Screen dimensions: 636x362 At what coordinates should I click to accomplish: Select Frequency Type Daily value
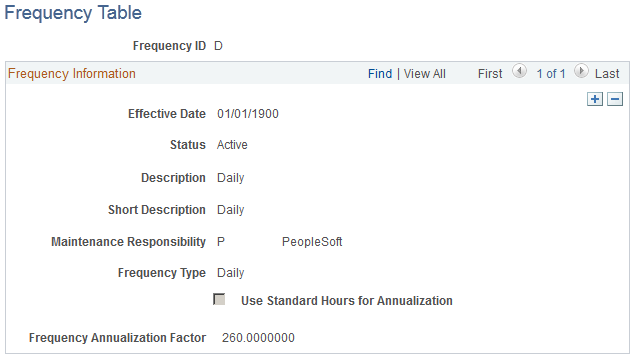click(230, 273)
